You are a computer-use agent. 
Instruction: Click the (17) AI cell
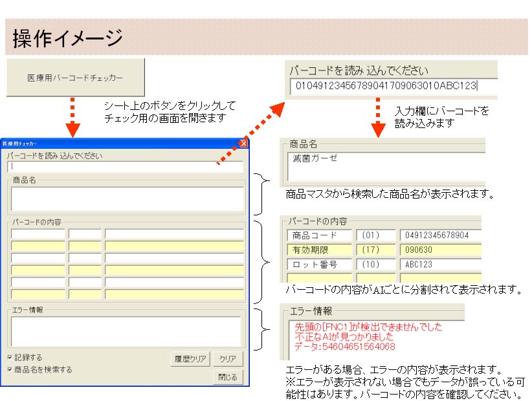tap(376, 250)
